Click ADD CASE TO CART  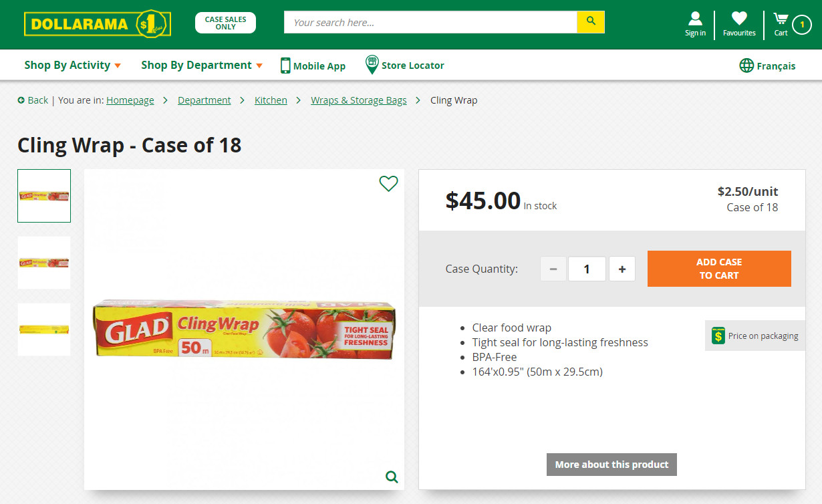pos(719,269)
